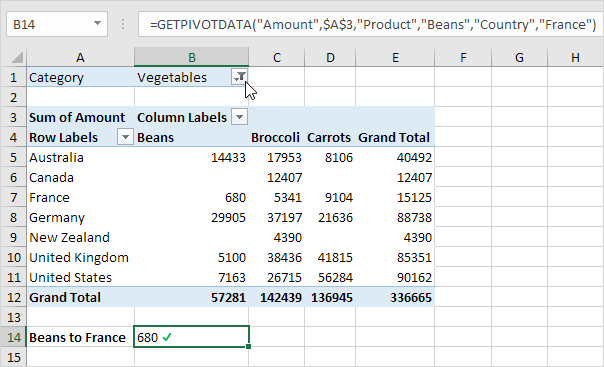Screen dimensions: 604x367
Task: Select row 7 header
Action: tap(13, 198)
